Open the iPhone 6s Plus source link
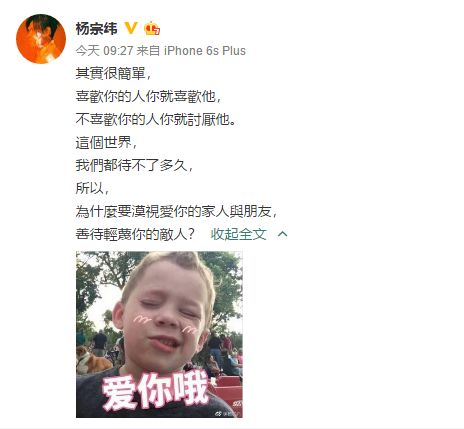 click(205, 51)
